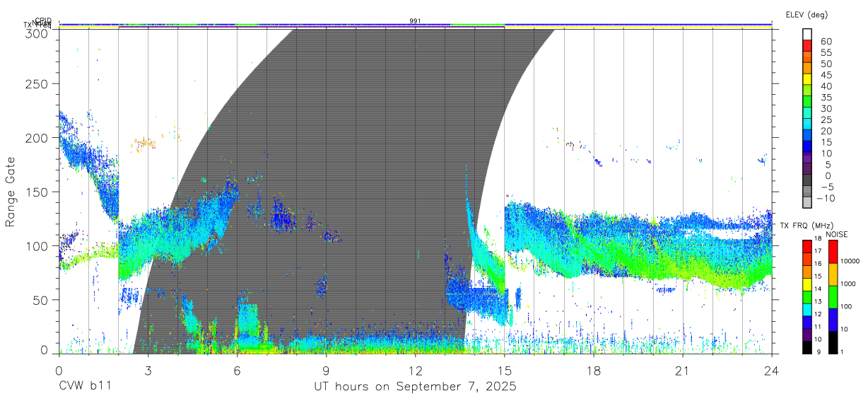This screenshot has height=401, width=868.
Task: Click the '11' label on TX FRQ legend
Action: (x=819, y=327)
